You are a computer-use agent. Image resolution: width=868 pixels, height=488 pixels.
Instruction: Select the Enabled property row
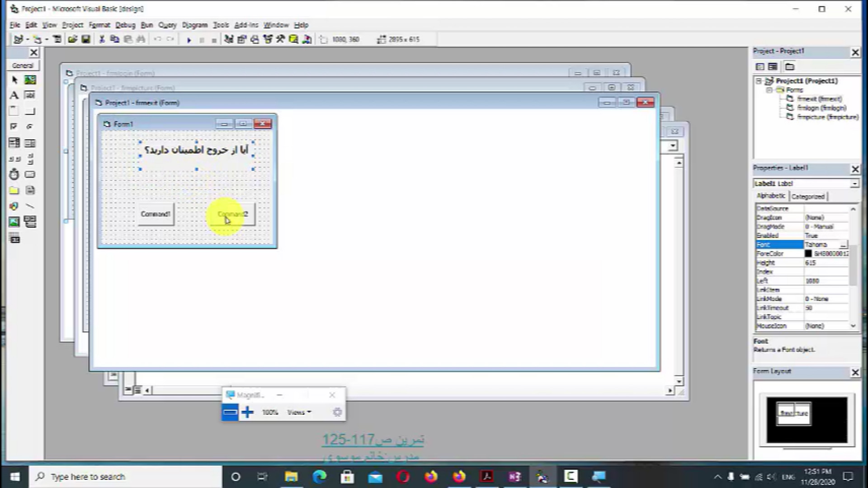pyautogui.click(x=802, y=235)
